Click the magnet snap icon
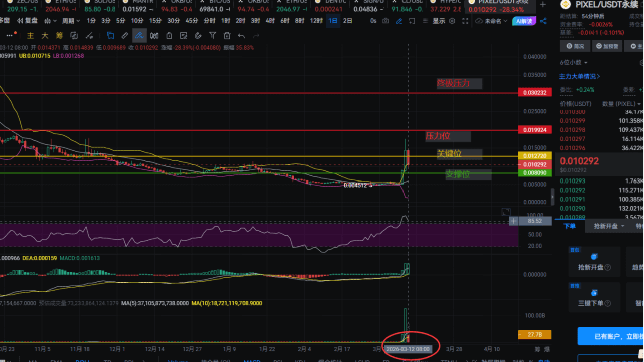The width and height of the screenshot is (644, 362). coord(198,36)
